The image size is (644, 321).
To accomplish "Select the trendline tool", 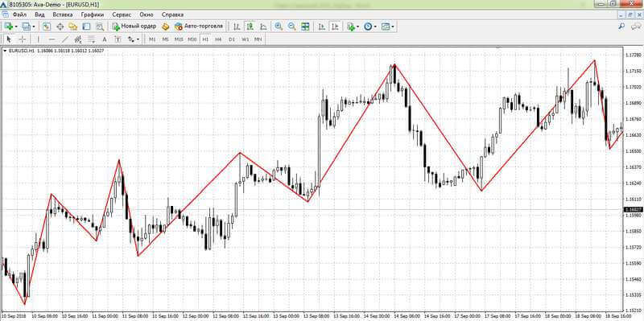I will [x=65, y=39].
